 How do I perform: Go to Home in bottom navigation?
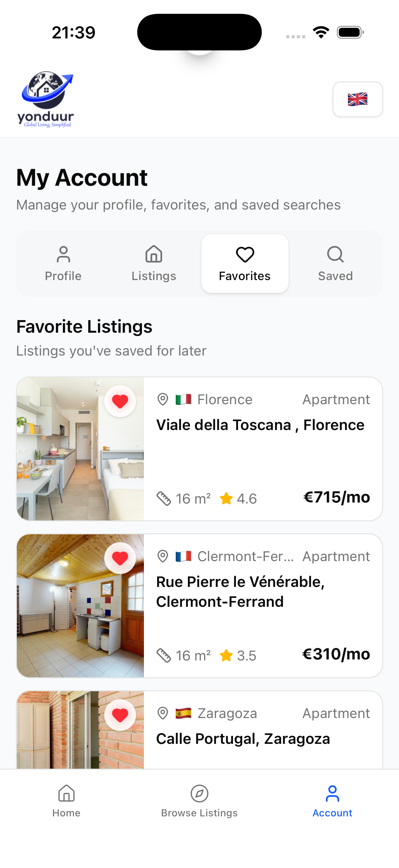(x=66, y=801)
